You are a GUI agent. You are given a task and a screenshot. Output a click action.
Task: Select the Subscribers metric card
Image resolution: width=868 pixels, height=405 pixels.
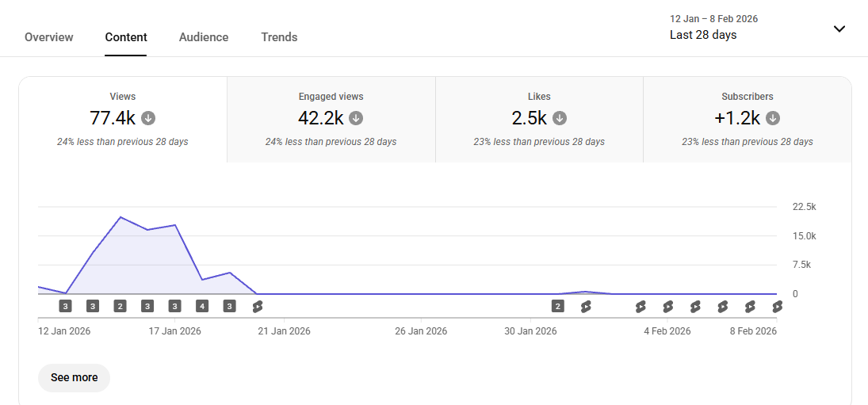click(747, 120)
